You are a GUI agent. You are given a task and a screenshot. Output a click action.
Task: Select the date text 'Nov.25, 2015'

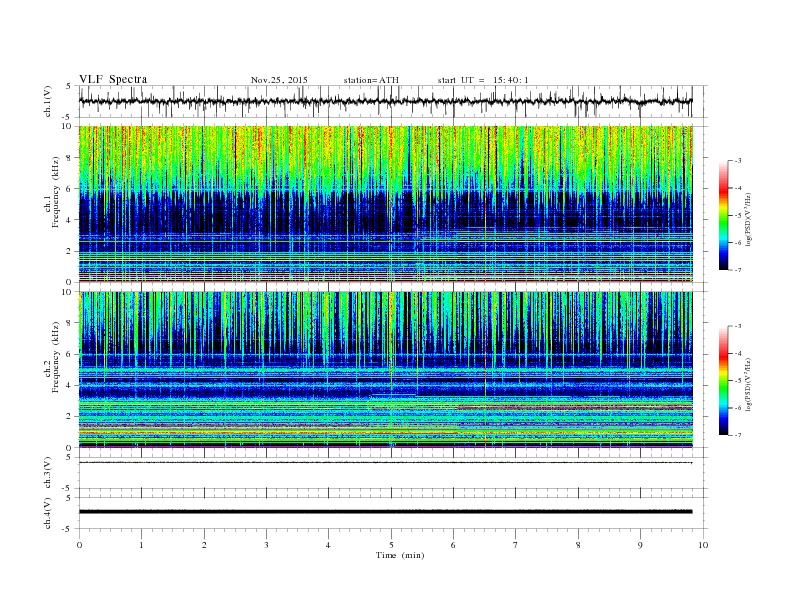point(279,80)
